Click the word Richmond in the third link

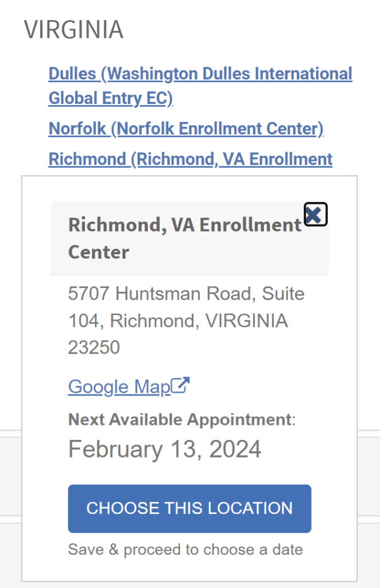(87, 159)
